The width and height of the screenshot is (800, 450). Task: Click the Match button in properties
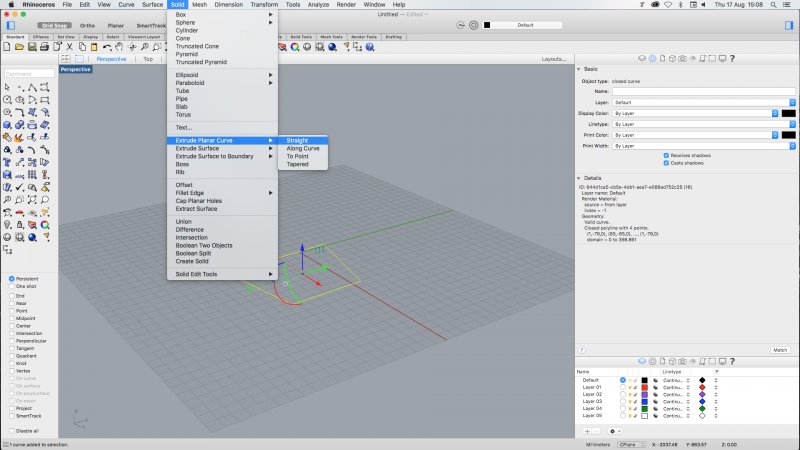780,350
